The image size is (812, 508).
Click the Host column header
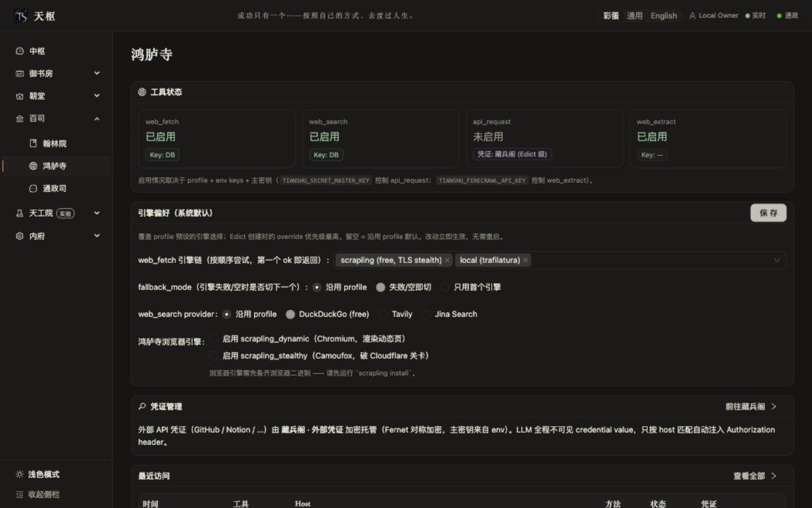pos(303,504)
